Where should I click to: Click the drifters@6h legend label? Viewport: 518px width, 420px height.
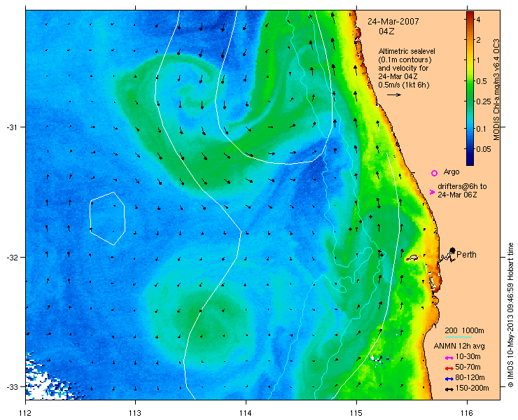pos(462,190)
